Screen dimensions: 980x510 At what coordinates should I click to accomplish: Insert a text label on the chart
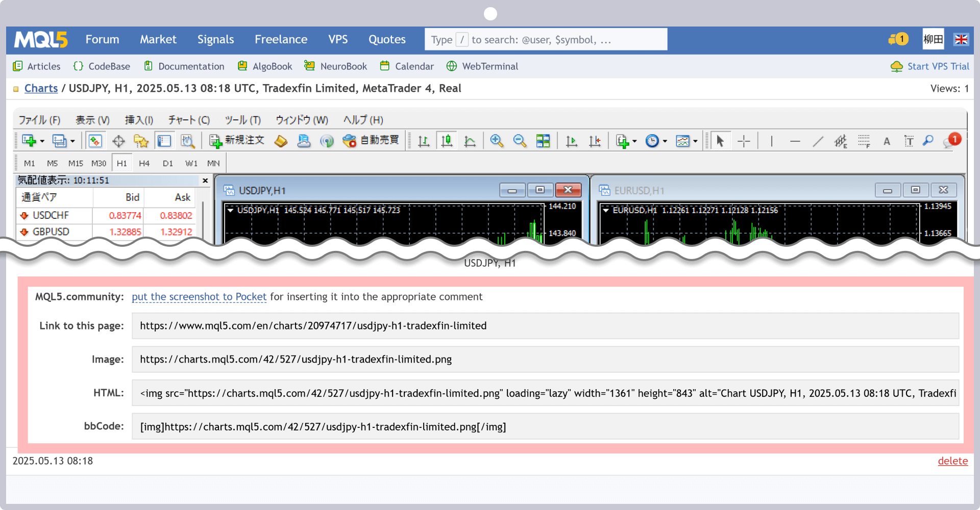909,141
